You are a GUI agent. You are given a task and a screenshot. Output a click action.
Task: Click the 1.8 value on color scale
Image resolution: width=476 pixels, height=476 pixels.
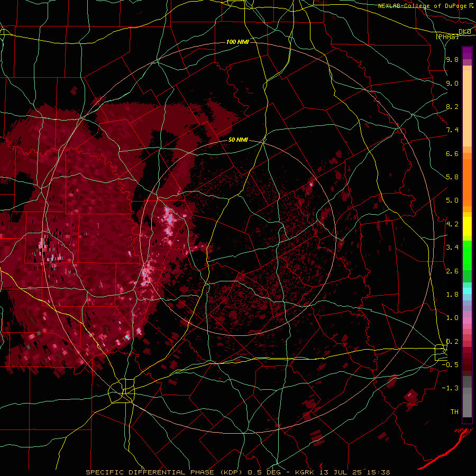point(452,295)
